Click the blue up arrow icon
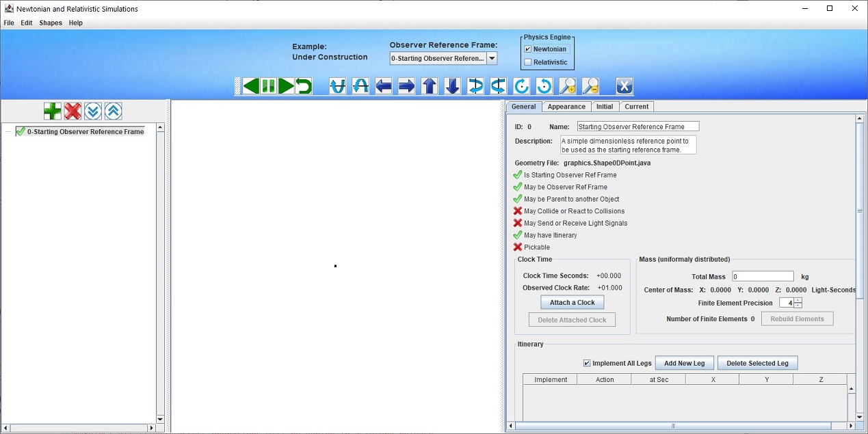Screen dimensions: 868x434 coord(430,86)
